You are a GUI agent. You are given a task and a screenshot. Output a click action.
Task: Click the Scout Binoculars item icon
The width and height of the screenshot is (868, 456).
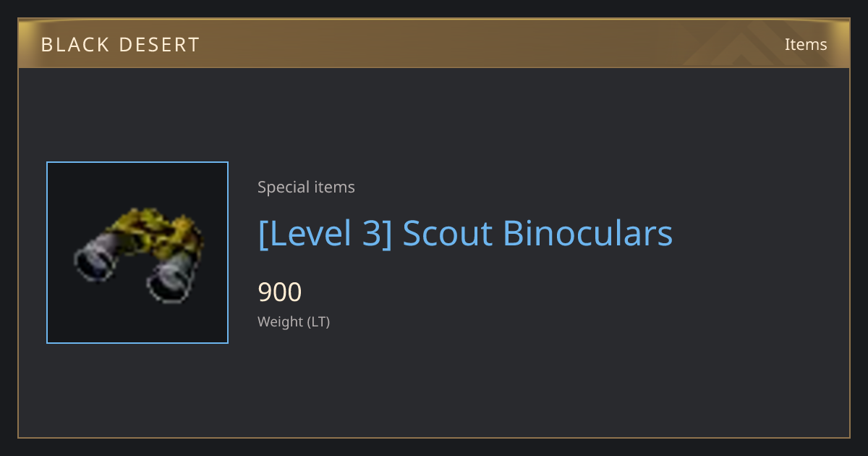[x=137, y=253]
